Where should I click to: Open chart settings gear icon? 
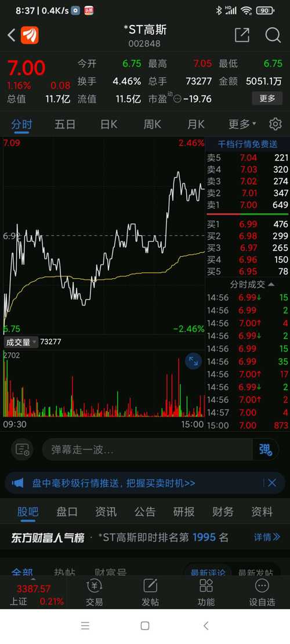(x=275, y=123)
